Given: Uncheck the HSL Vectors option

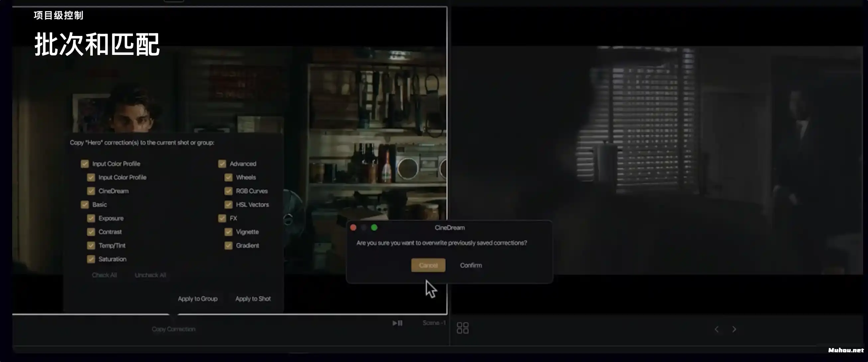Looking at the screenshot, I should point(228,204).
